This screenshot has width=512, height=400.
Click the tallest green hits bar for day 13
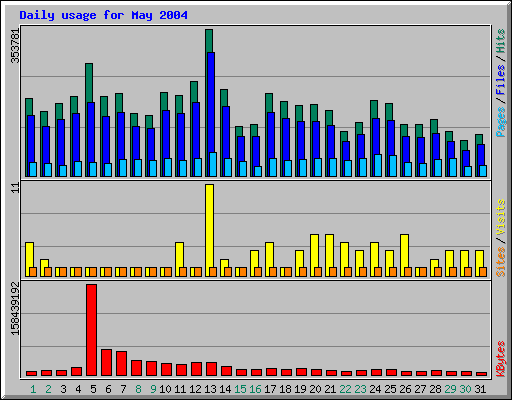209,41
